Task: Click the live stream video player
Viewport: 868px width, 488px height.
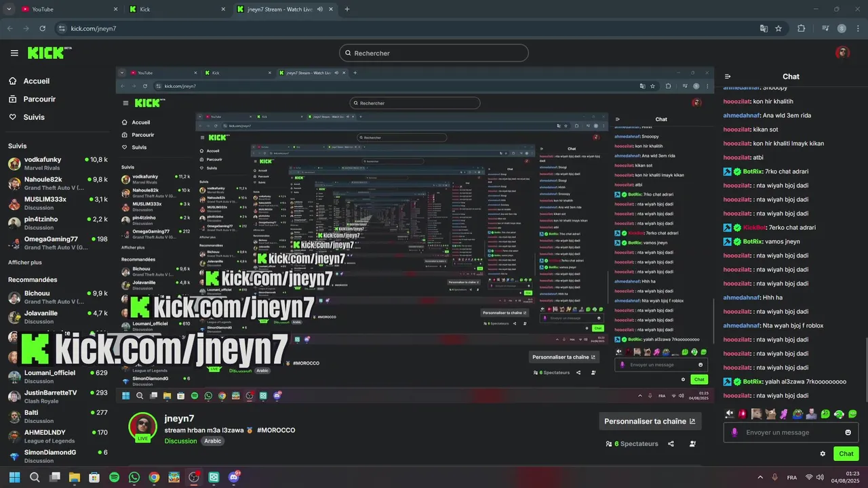Action: (x=414, y=235)
